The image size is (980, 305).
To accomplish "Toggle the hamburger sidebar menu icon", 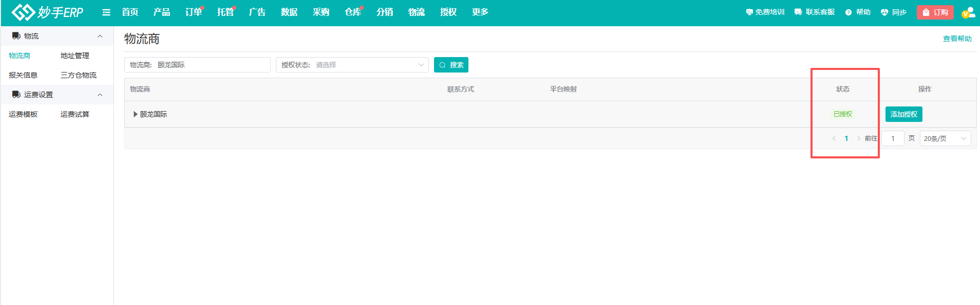I will (106, 12).
